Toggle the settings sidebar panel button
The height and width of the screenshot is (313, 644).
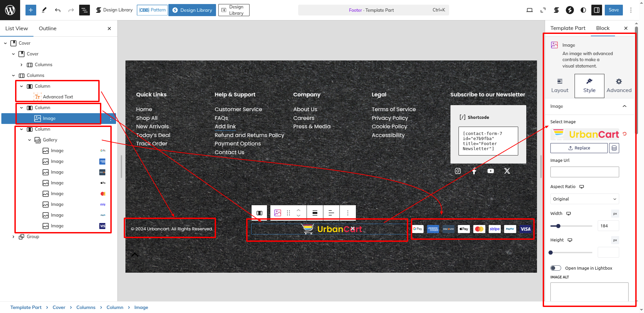click(597, 10)
